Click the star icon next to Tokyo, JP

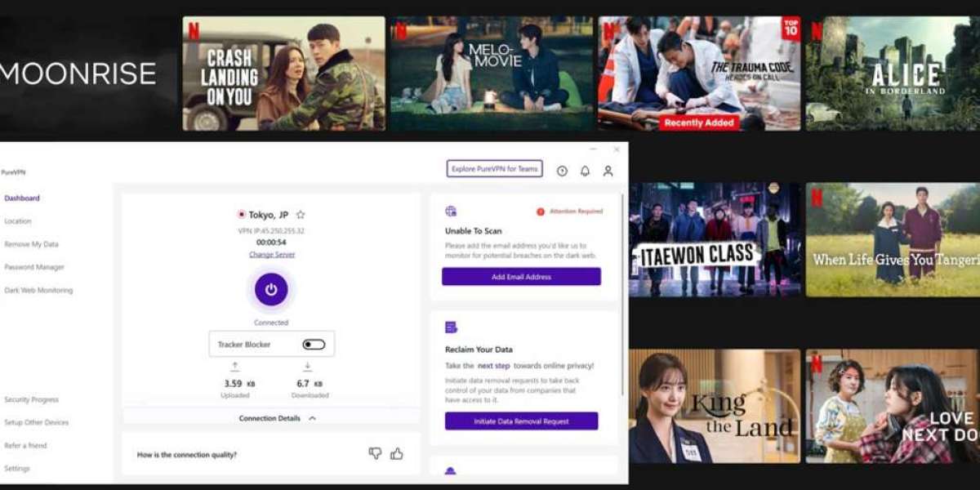[x=302, y=215]
